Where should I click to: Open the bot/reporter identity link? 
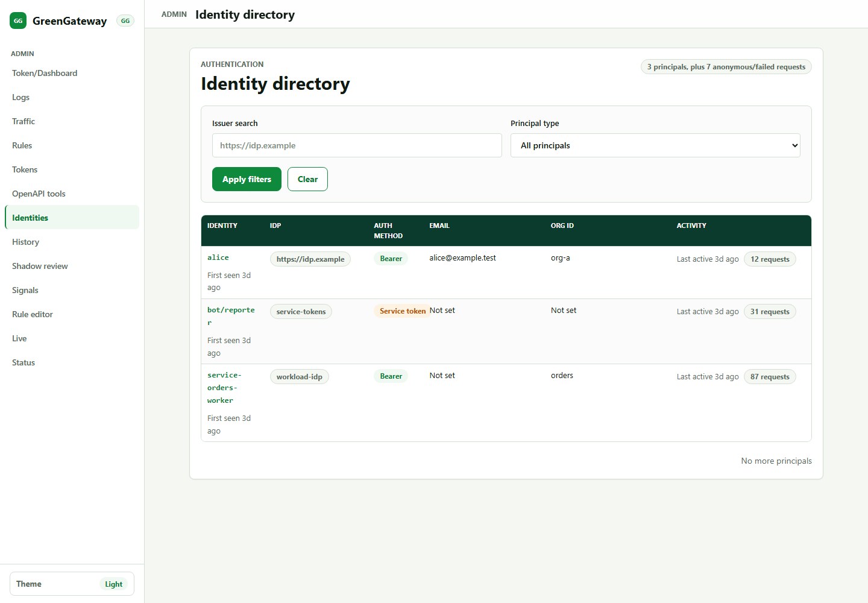[x=231, y=316]
